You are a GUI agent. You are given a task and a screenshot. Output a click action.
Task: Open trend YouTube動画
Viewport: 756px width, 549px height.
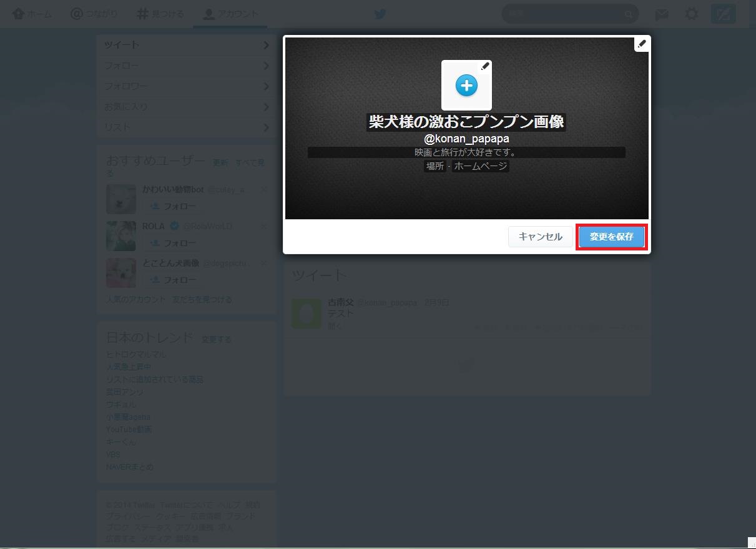129,429
